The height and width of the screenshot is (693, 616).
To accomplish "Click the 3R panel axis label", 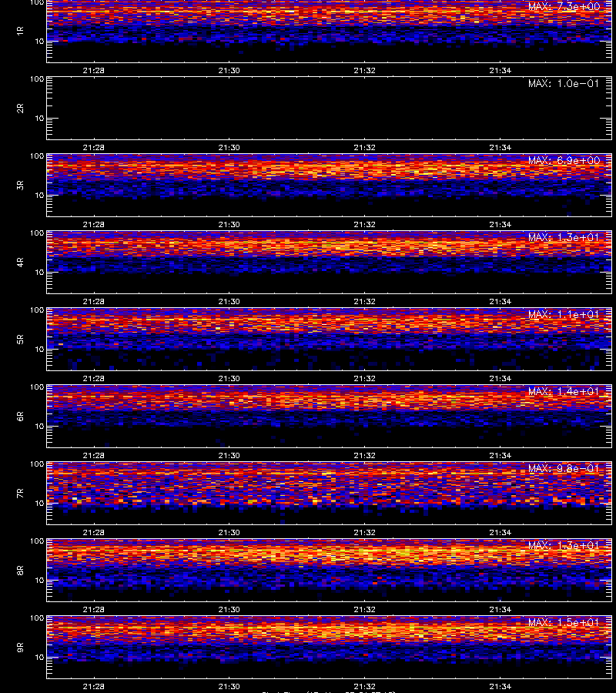I will tap(20, 185).
